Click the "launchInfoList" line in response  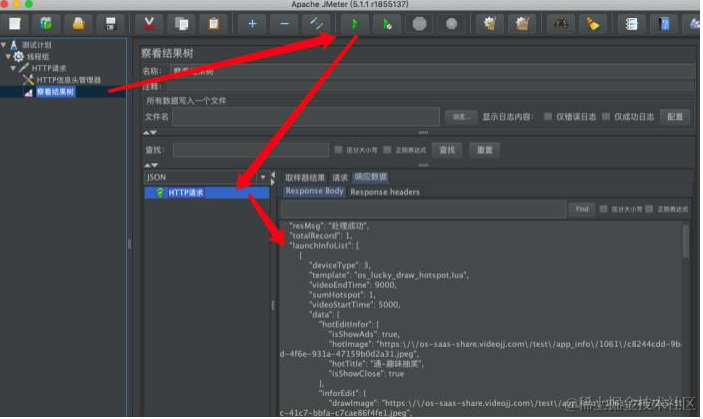(x=324, y=246)
